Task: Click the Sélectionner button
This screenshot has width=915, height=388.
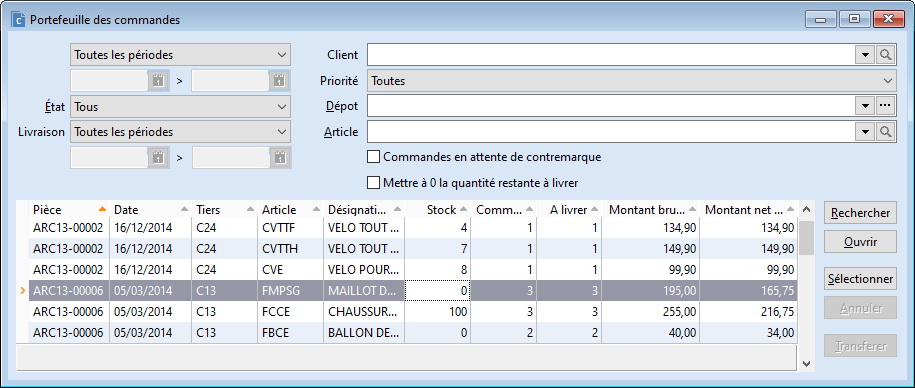Action: tap(860, 279)
